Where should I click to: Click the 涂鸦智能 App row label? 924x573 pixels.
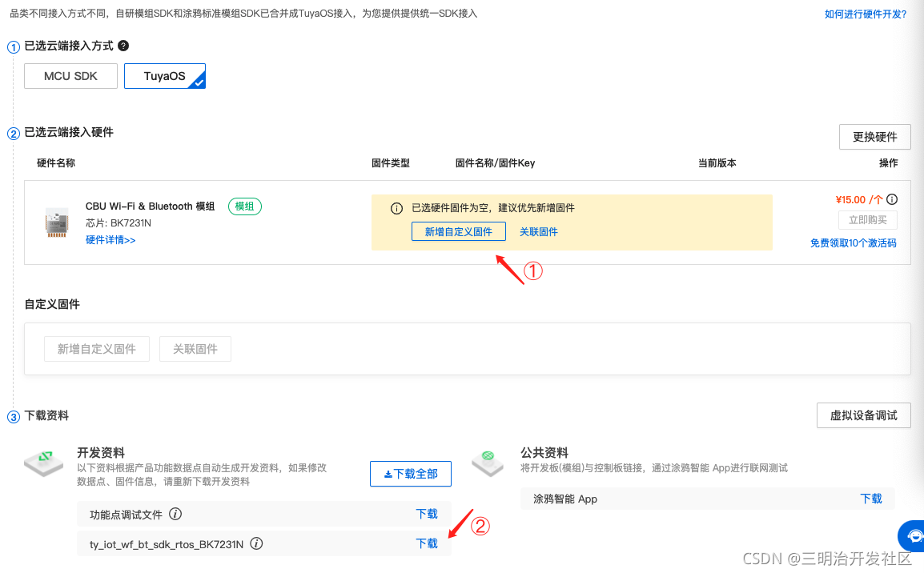click(x=565, y=499)
